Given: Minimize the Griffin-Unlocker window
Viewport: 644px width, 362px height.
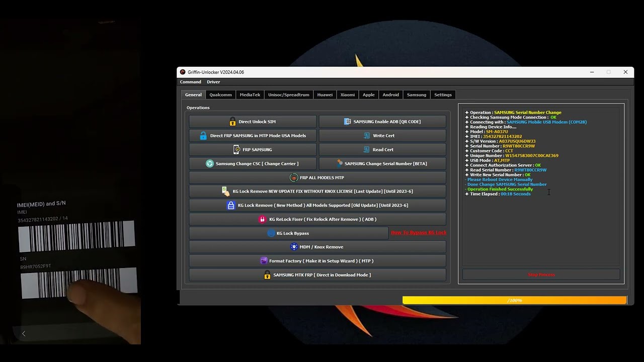Looking at the screenshot, I should coord(592,72).
